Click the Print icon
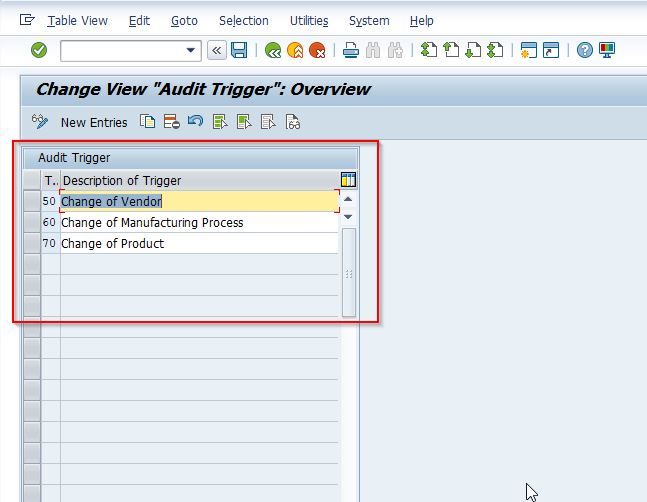Screen dimensions: 647x502 (351, 50)
